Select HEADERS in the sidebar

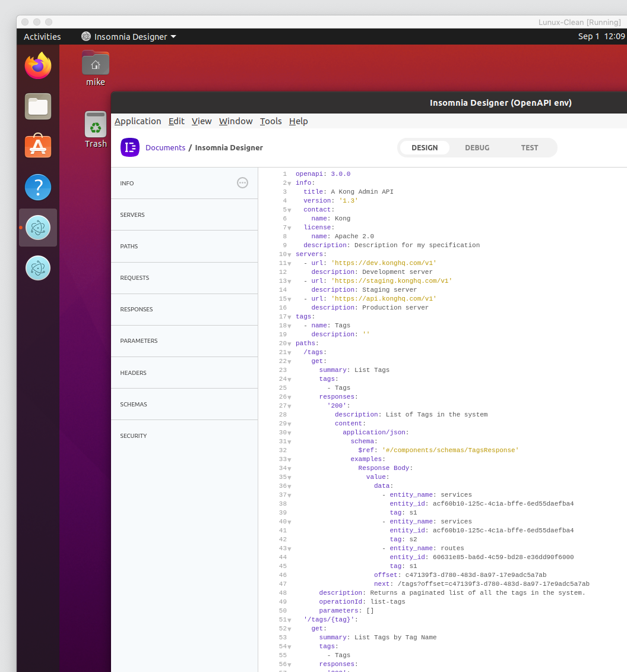point(184,373)
